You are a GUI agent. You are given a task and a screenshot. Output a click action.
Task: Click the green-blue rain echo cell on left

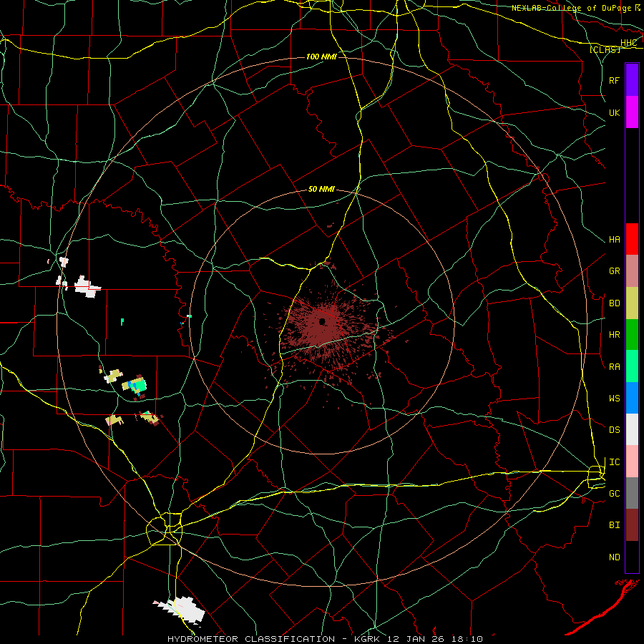coord(136,386)
